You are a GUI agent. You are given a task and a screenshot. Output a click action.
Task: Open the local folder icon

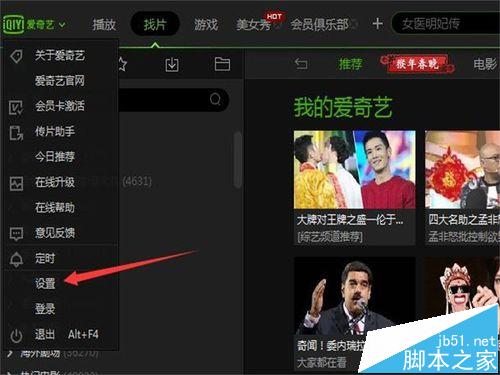coord(222,64)
